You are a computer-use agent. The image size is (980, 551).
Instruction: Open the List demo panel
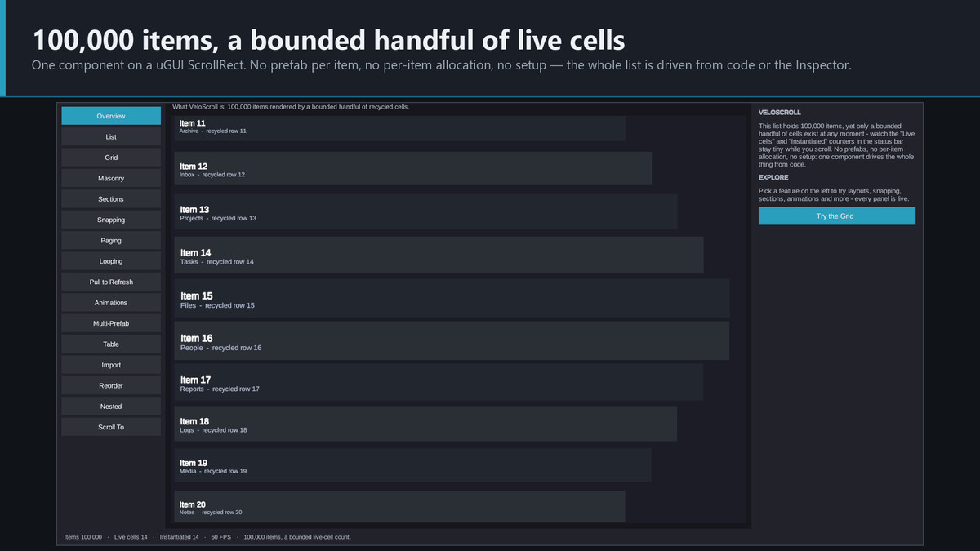(x=111, y=136)
